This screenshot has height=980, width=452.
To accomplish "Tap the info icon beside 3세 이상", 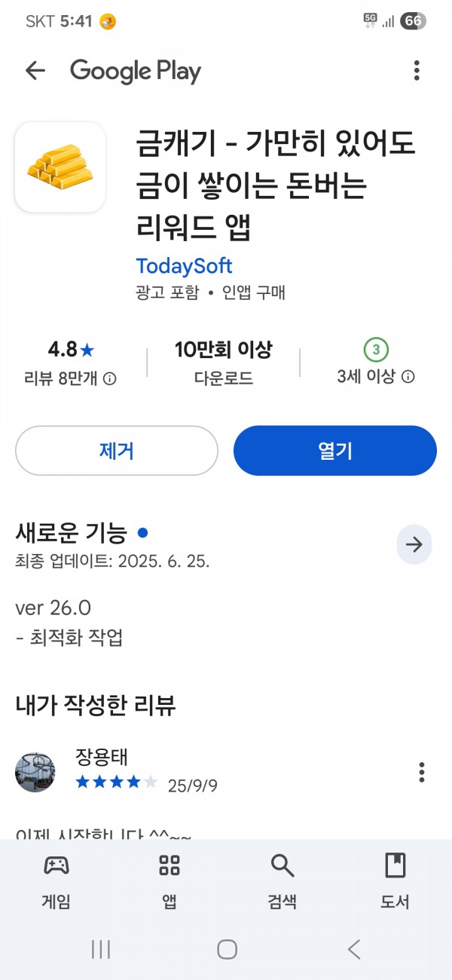I will click(x=408, y=377).
